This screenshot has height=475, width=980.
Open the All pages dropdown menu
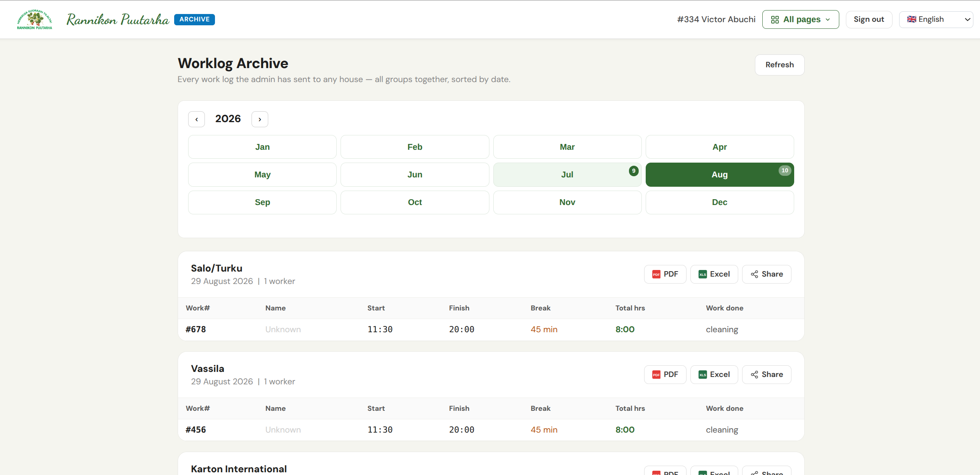click(x=800, y=19)
